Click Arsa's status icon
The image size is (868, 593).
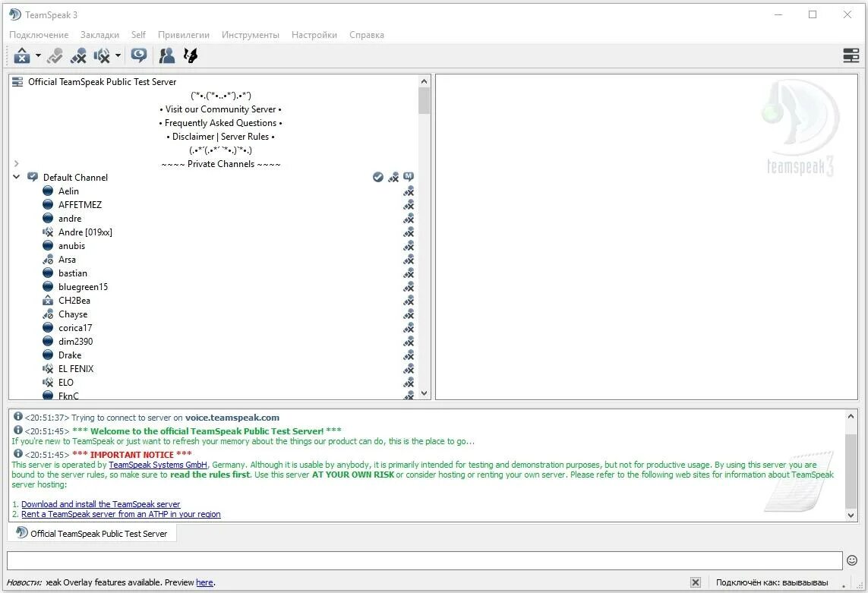(48, 259)
